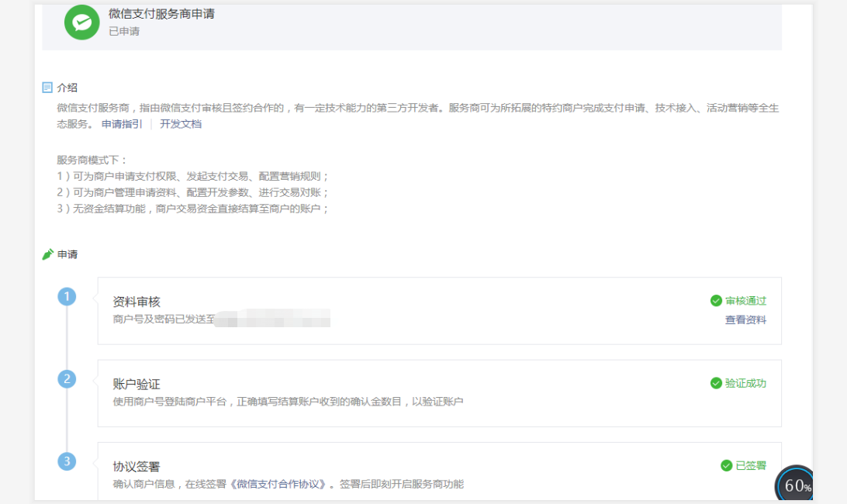Image resolution: width=847 pixels, height=504 pixels.
Task: Click the 已签署 status label
Action: (x=751, y=466)
